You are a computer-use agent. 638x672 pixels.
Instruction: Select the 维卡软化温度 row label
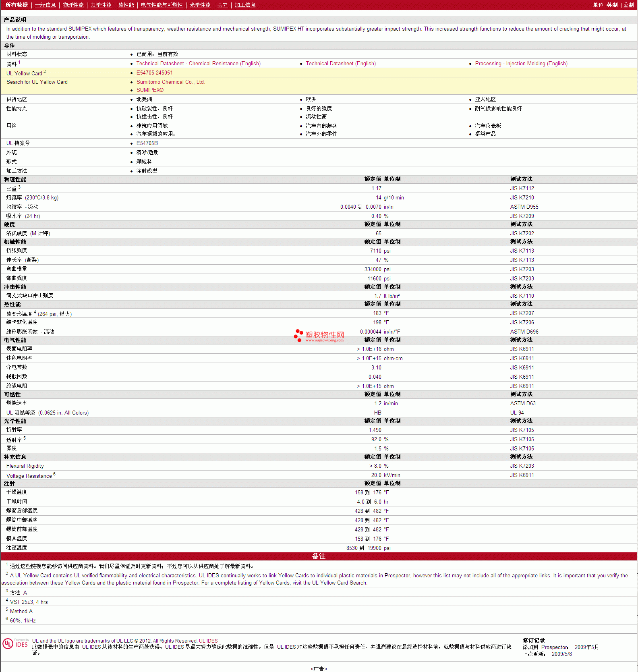pos(22,322)
